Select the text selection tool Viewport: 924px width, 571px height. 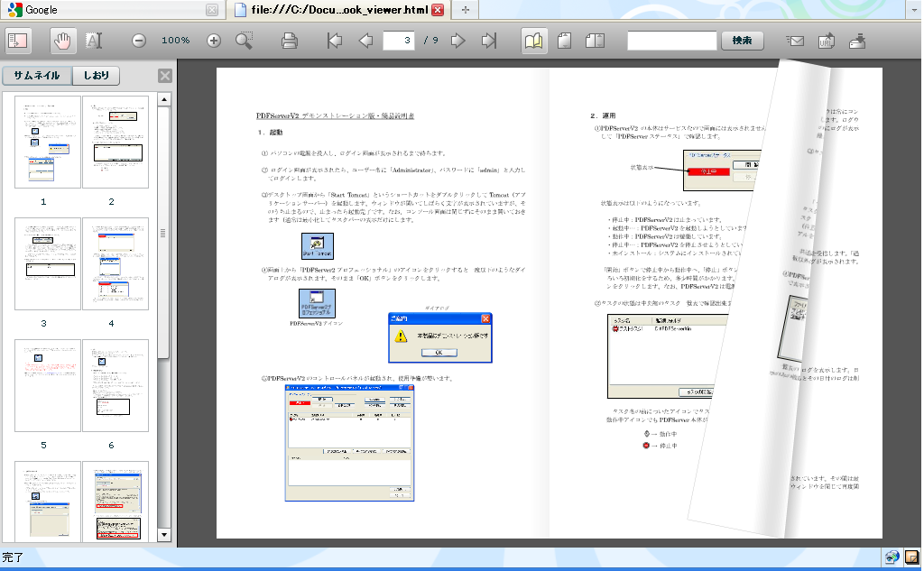tap(94, 41)
